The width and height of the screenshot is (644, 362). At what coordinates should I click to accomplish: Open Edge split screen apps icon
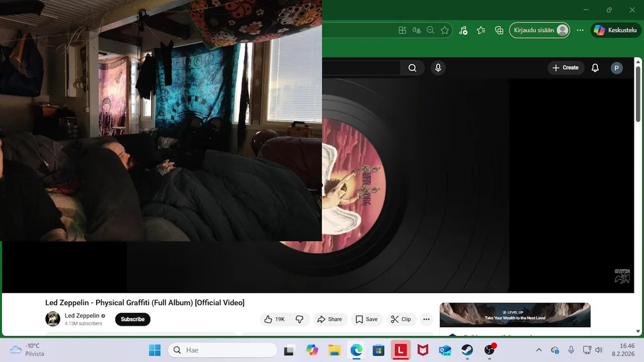click(403, 30)
